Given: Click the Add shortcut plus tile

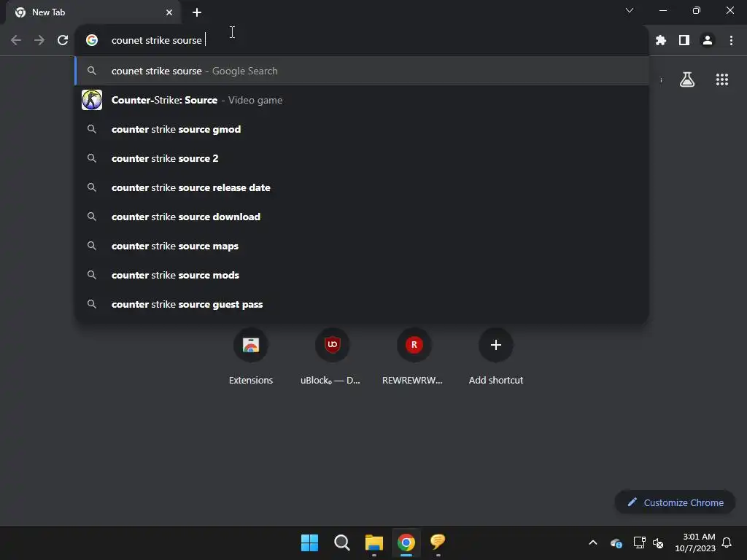Looking at the screenshot, I should click(496, 357).
